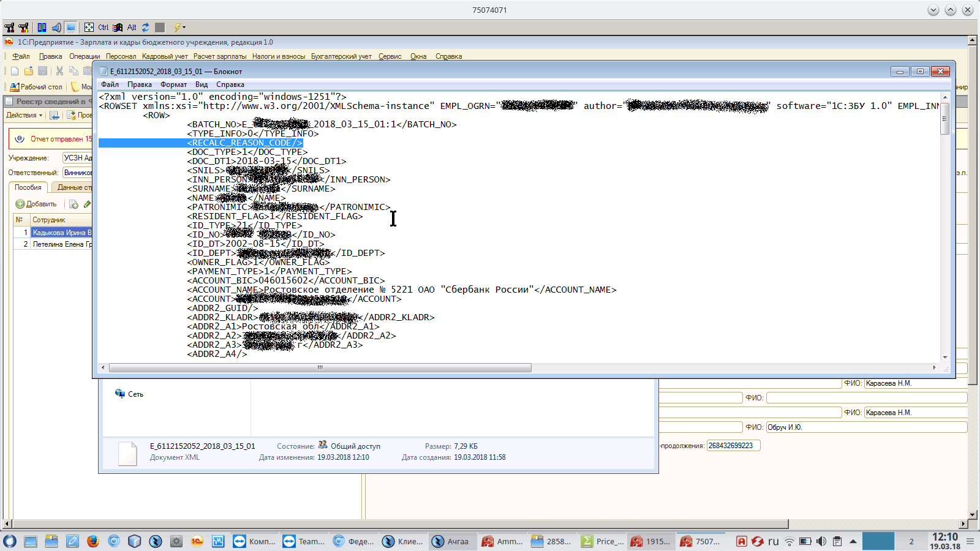Image resolution: width=980 pixels, height=551 pixels.
Task: Open Notepad Файл menu
Action: click(110, 84)
